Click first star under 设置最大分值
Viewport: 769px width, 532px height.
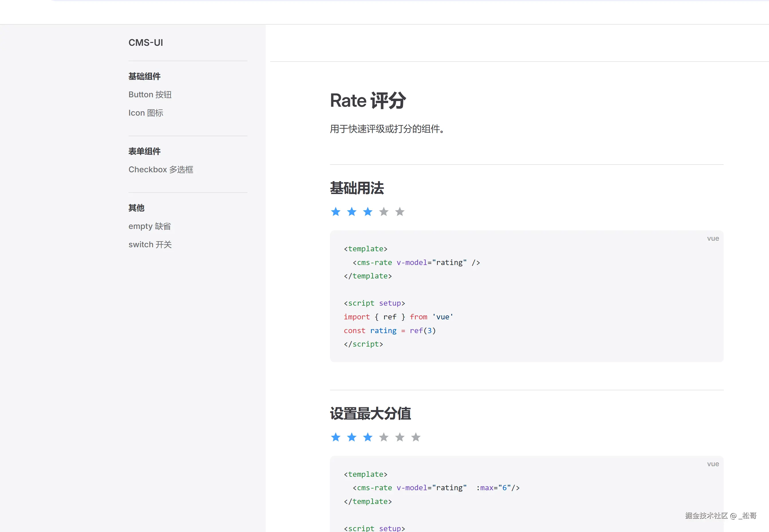(x=336, y=437)
